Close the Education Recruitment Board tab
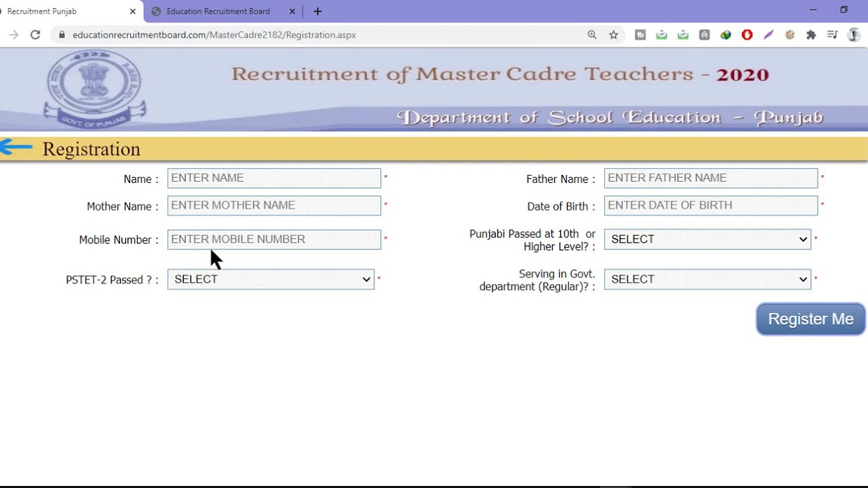 click(293, 11)
